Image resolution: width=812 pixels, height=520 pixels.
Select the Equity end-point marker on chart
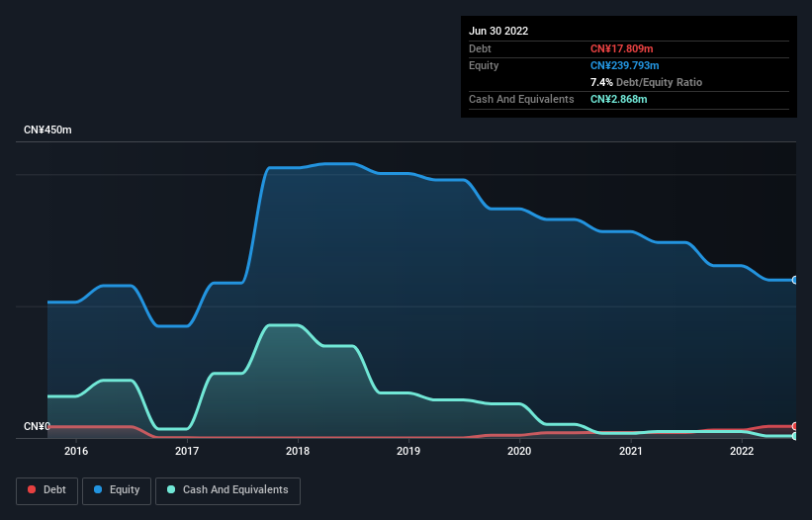(795, 280)
